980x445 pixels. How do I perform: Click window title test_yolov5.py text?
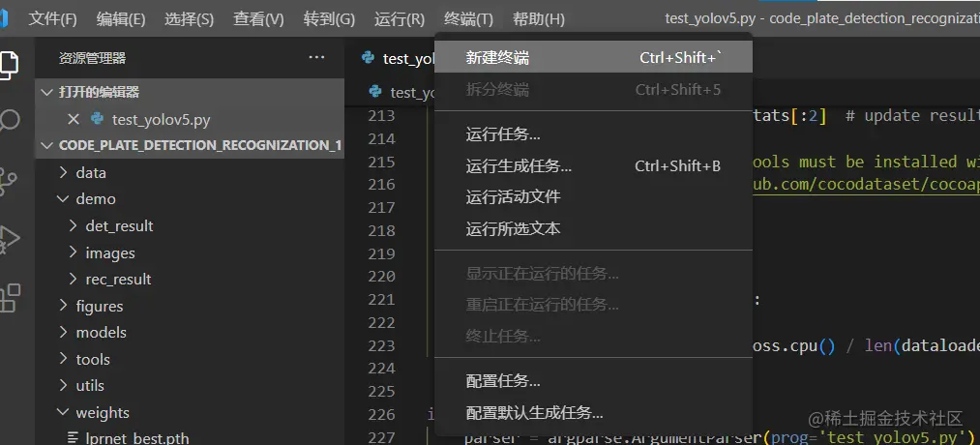tap(710, 18)
